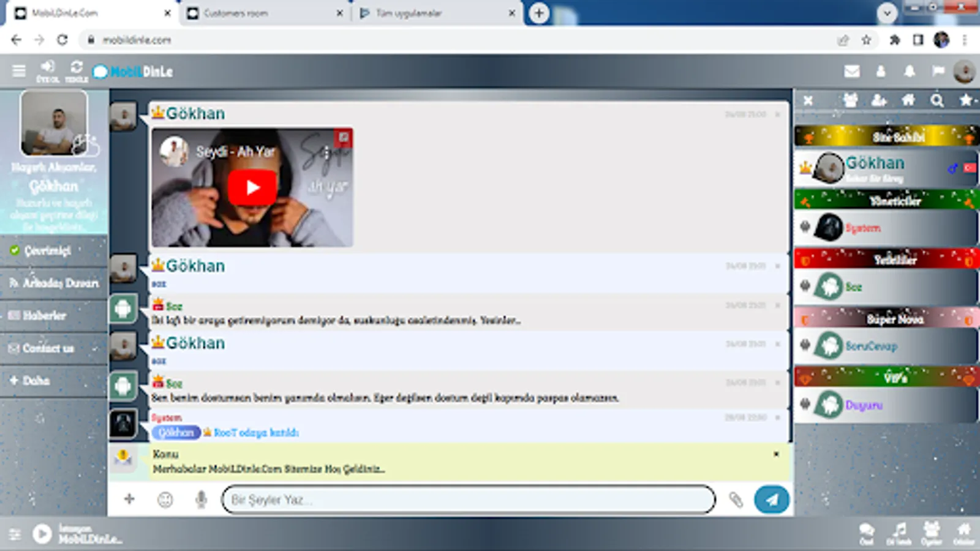Viewport: 980px width, 551px height.
Task: Click the search magnifier in user panel
Action: (x=937, y=100)
